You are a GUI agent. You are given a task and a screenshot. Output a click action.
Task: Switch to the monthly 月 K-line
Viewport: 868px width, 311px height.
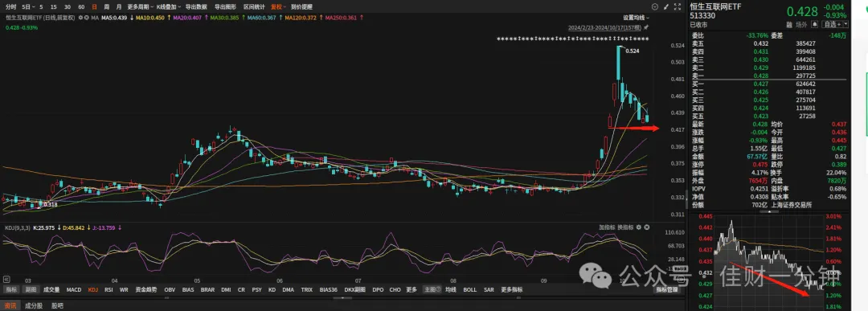coord(118,6)
